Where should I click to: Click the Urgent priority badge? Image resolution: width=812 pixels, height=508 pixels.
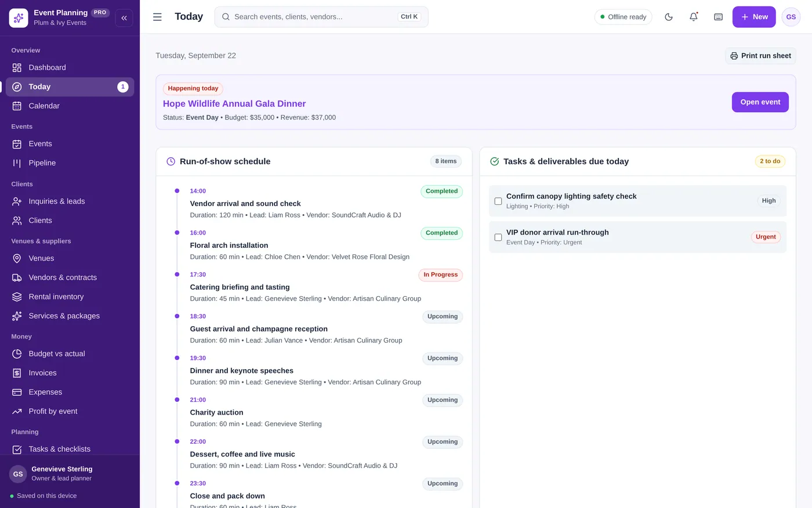click(766, 237)
